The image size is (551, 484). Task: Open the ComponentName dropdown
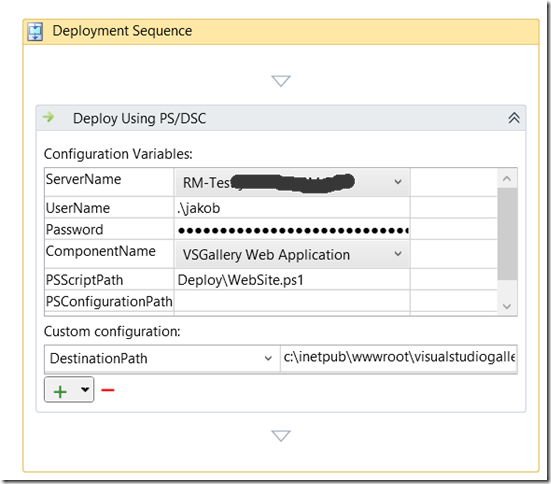tap(398, 254)
